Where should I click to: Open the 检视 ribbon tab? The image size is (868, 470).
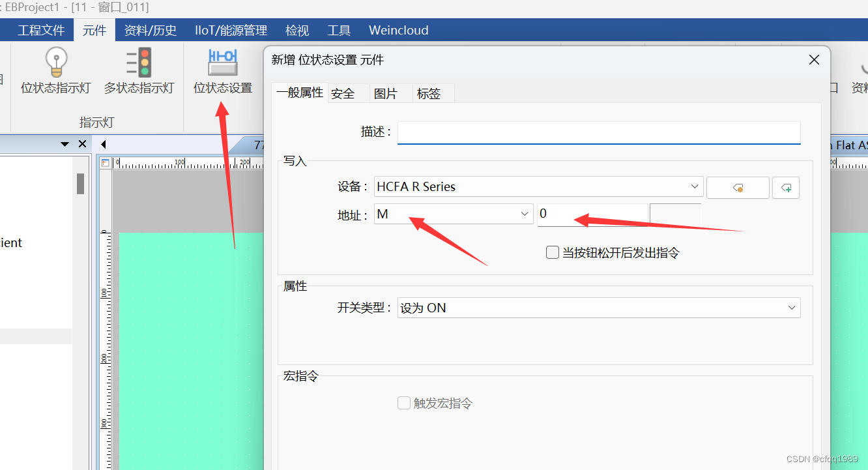click(x=297, y=30)
